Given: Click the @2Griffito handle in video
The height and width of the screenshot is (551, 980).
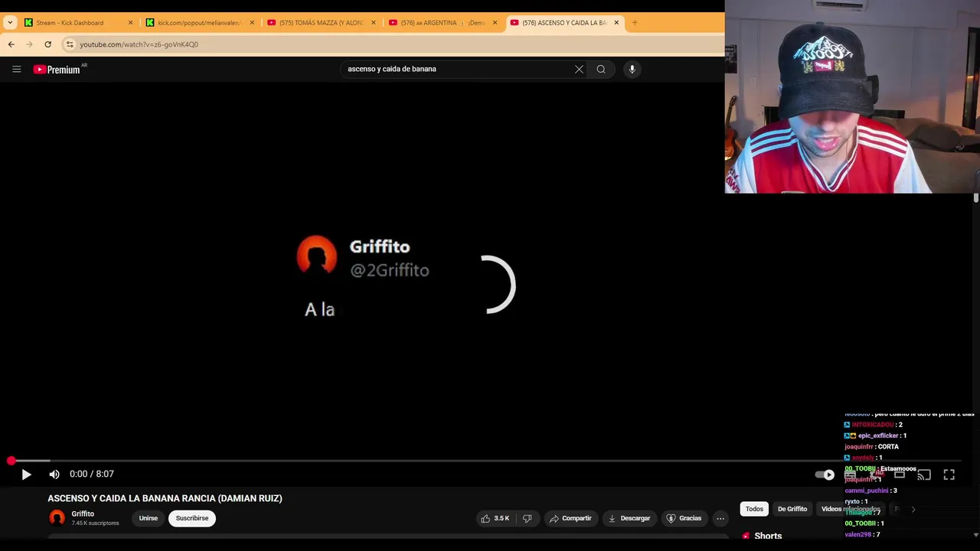Looking at the screenshot, I should pyautogui.click(x=389, y=270).
